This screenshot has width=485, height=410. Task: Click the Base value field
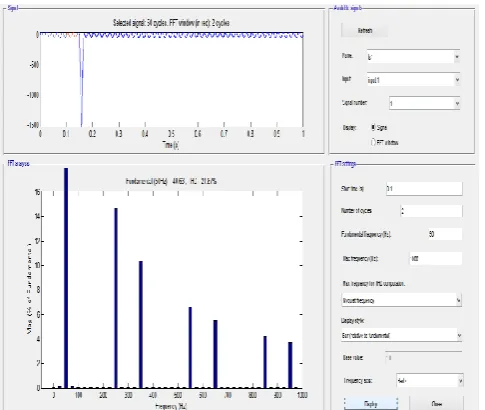423,358
